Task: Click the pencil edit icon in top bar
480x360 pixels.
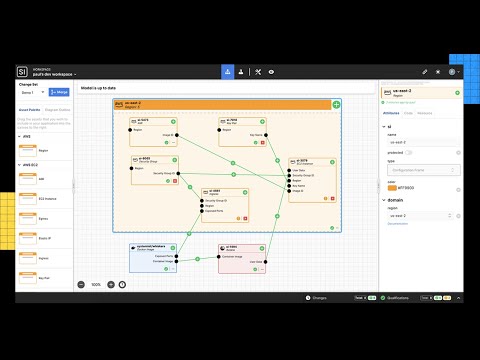Action: [425, 72]
